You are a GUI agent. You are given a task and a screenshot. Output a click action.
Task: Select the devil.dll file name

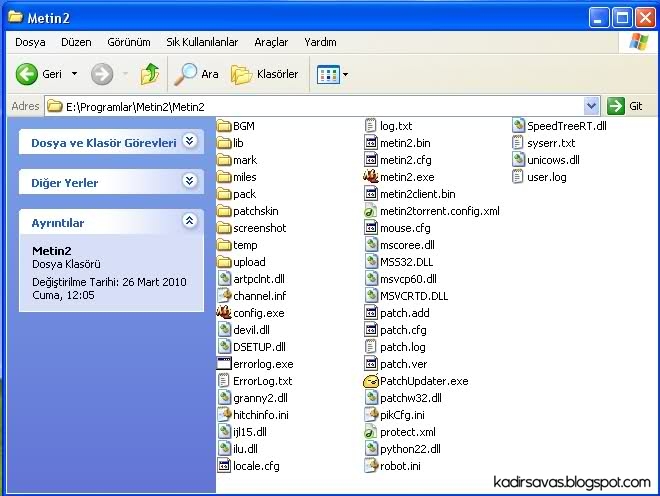tap(252, 330)
